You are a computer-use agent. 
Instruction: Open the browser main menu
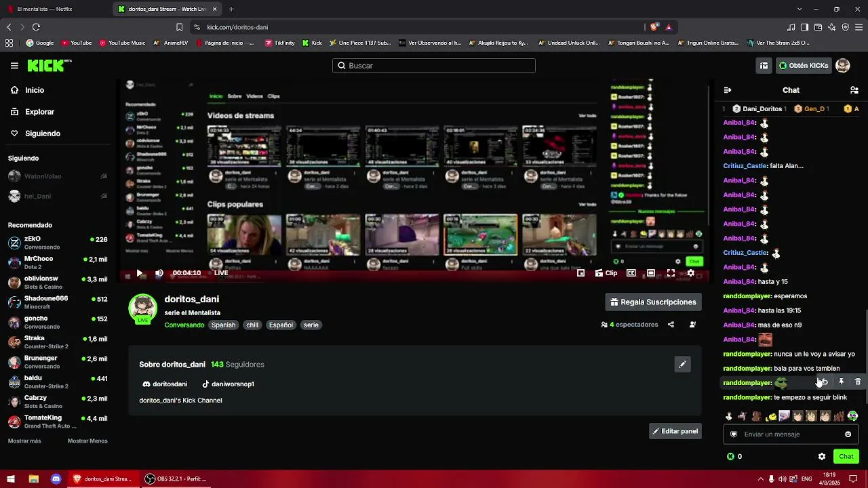(858, 27)
